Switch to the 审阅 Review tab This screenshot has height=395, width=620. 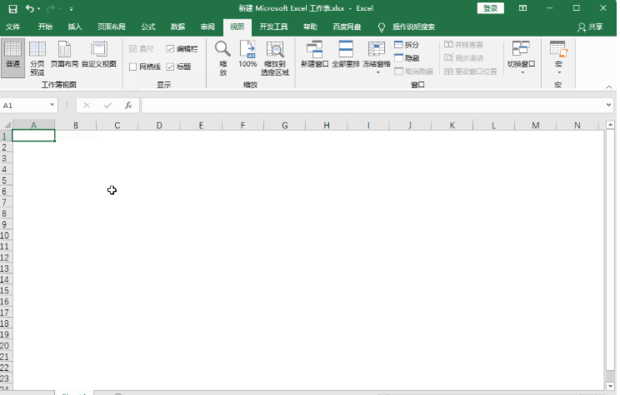pyautogui.click(x=207, y=27)
